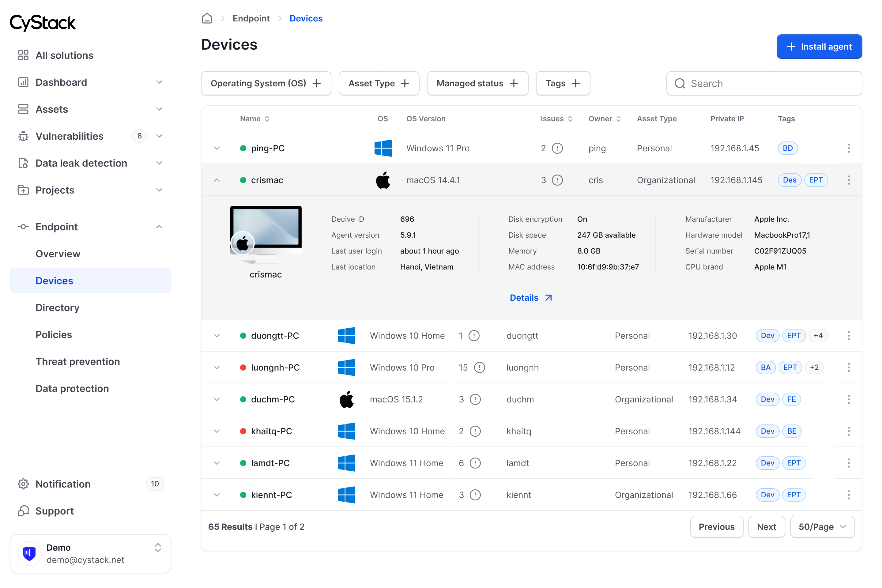Collapse the crismac device details row
This screenshot has width=882, height=588.
click(217, 180)
